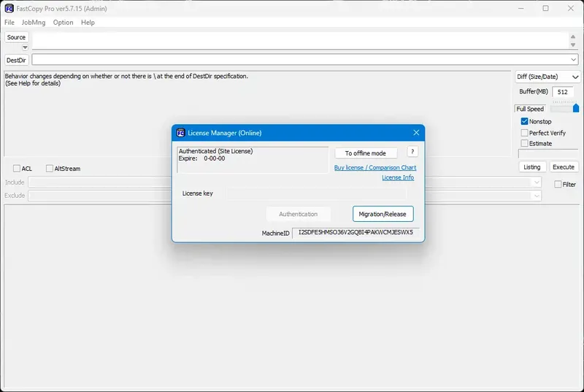This screenshot has height=392, width=584.
Task: Enable the Estimate checkbox
Action: coord(524,143)
